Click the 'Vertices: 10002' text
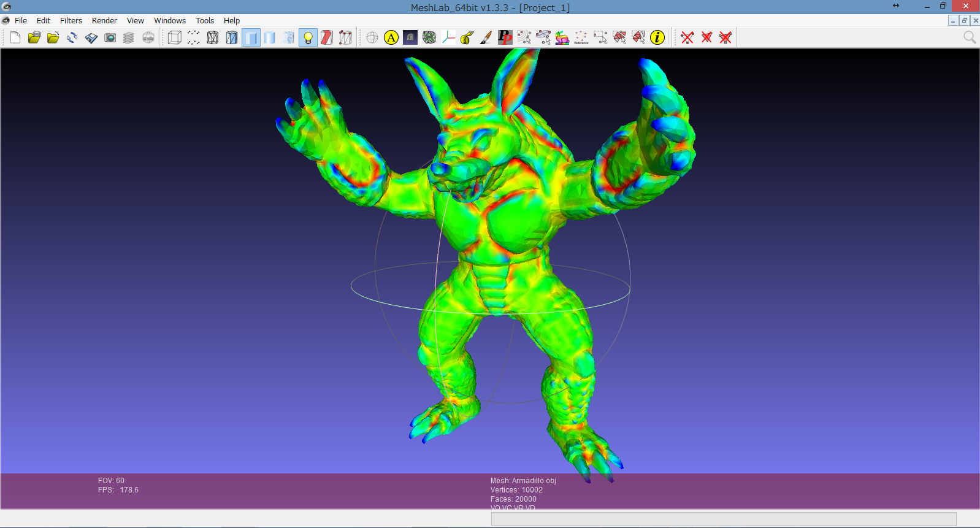The width and height of the screenshot is (980, 528). pyautogui.click(x=516, y=490)
